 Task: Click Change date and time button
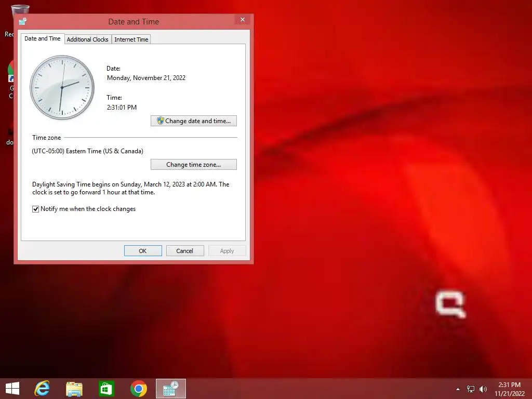194,121
